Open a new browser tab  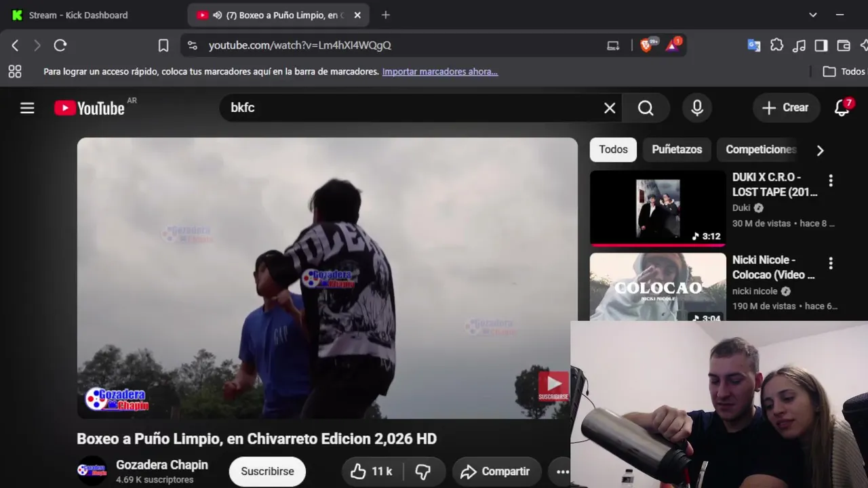tap(385, 15)
